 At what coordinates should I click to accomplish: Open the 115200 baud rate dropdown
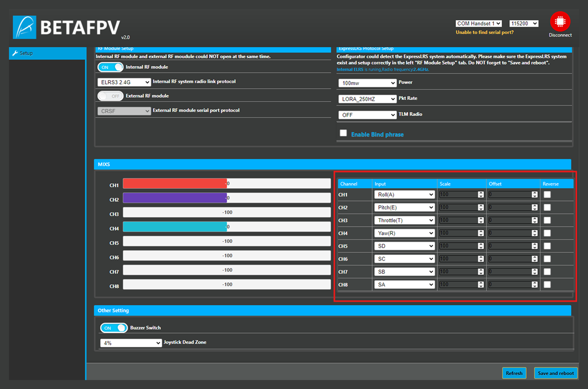pos(524,23)
